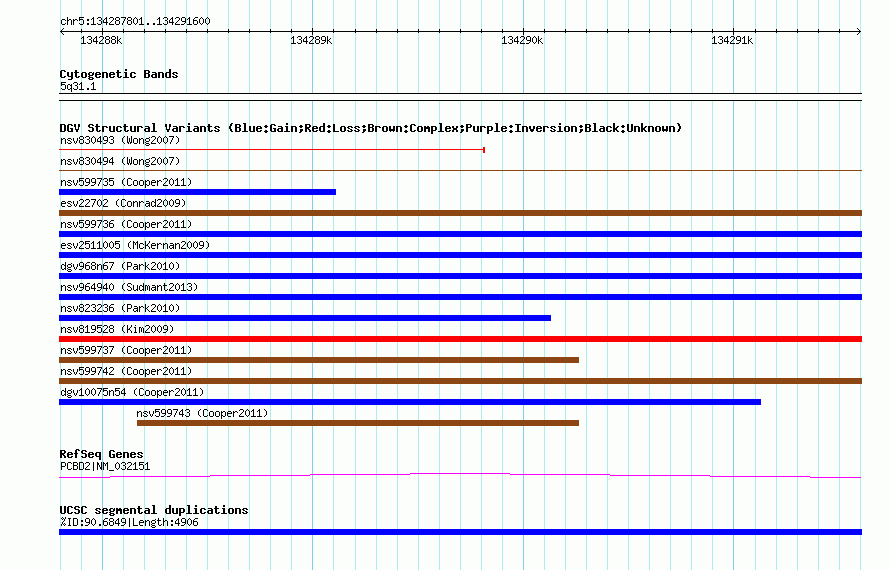Click the RefSeq Genes track title
This screenshot has width=890, height=570.
(x=101, y=454)
